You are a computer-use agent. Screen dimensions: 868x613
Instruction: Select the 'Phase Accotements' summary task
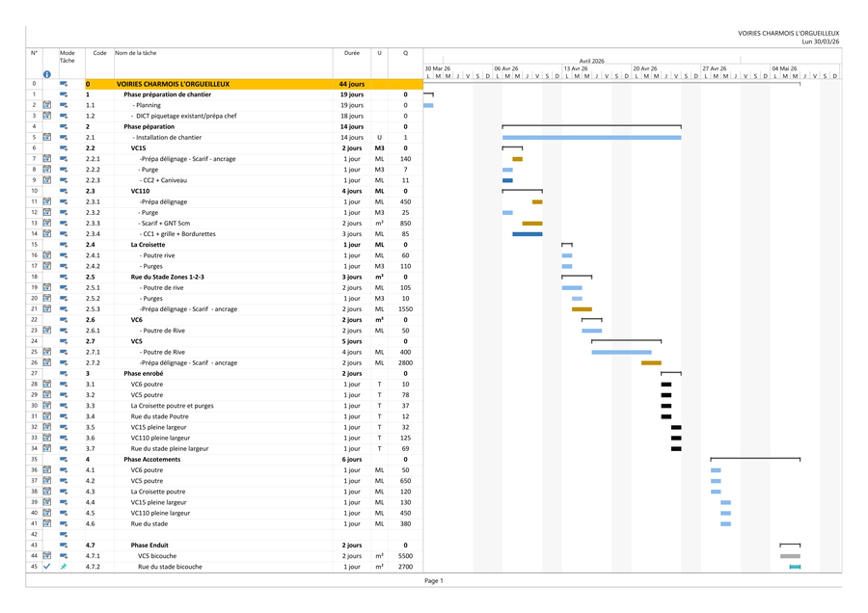(x=151, y=460)
